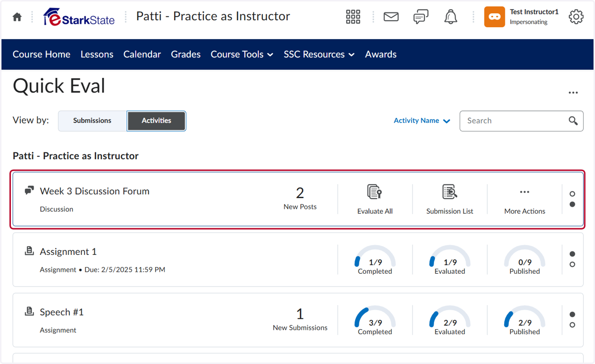
Task: Open the Assignment 1 activity
Action: (68, 251)
